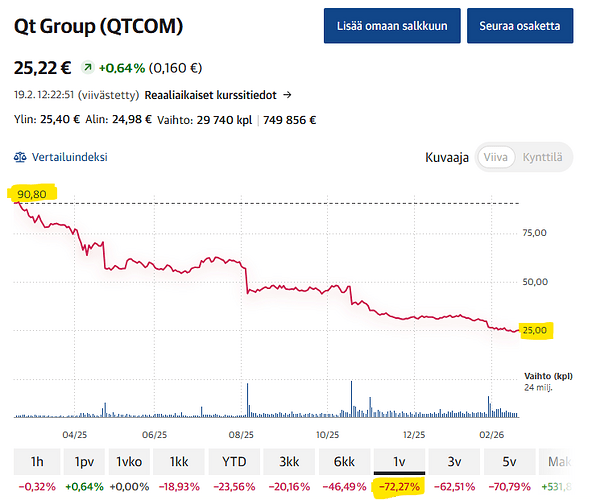Click the tallest volume bar near 10/25
Screen dimensions: 591x500
click(351, 399)
